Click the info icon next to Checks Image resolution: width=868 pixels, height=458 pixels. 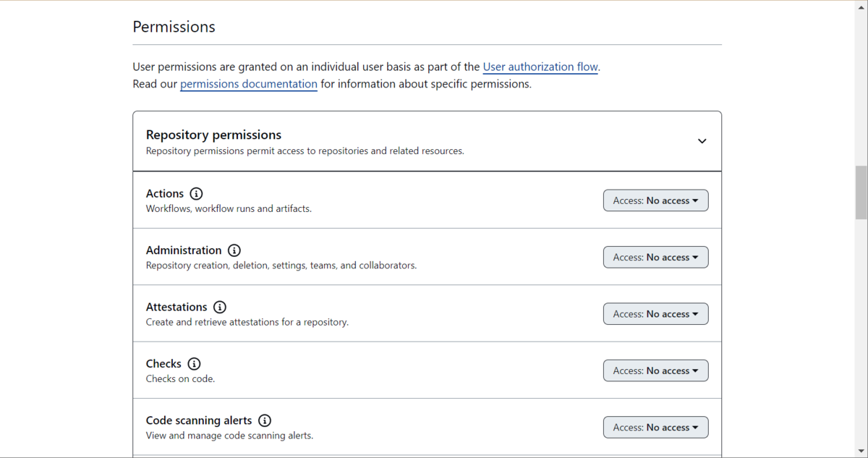pos(194,364)
